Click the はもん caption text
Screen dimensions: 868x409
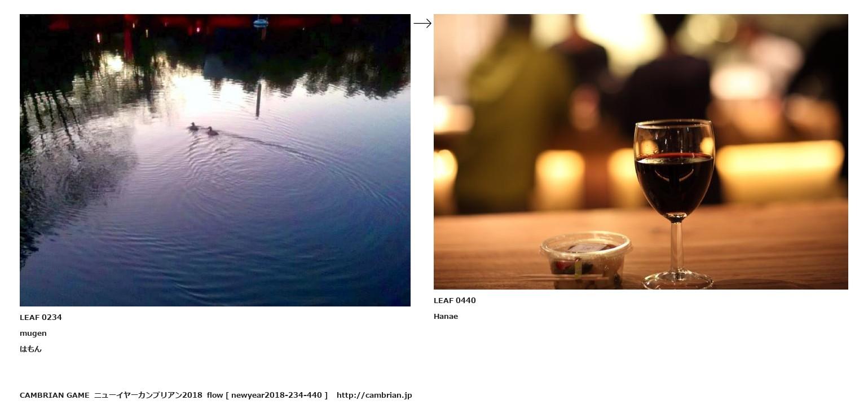pos(30,349)
